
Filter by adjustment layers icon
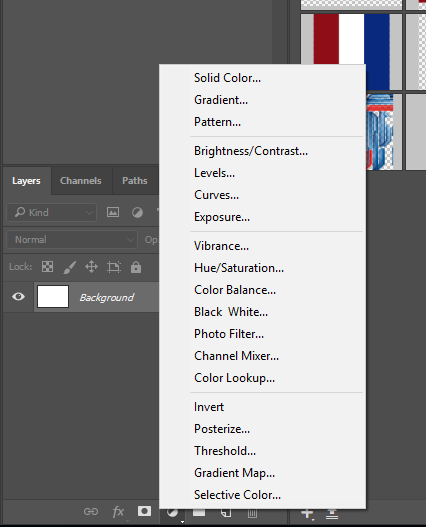[x=137, y=212]
